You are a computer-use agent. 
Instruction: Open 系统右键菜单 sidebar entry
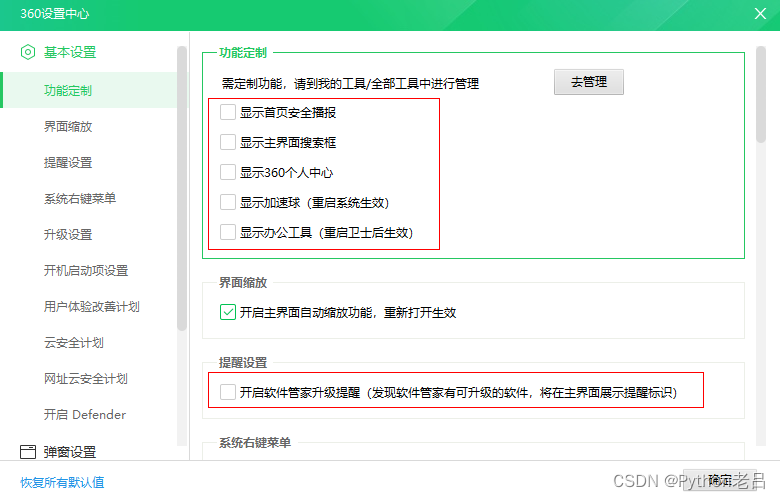click(80, 199)
